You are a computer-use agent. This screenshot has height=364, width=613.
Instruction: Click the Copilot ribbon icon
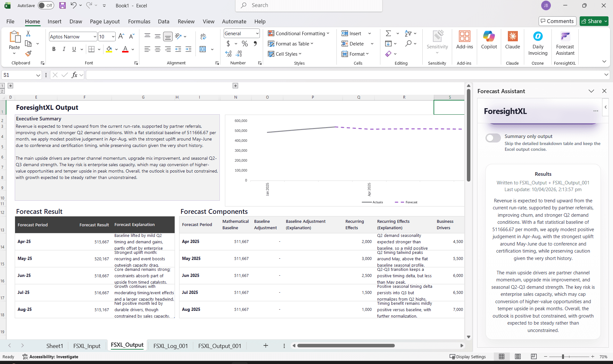point(489,40)
